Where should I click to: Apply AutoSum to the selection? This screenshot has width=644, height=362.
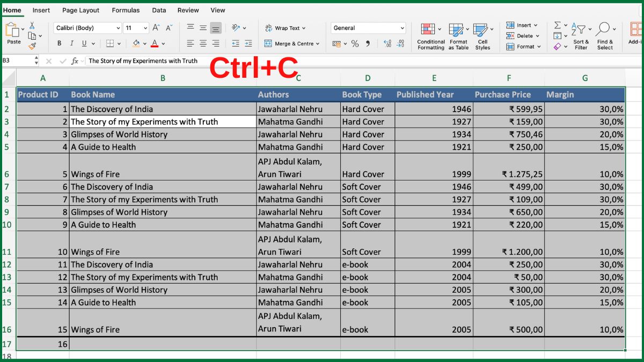click(557, 25)
